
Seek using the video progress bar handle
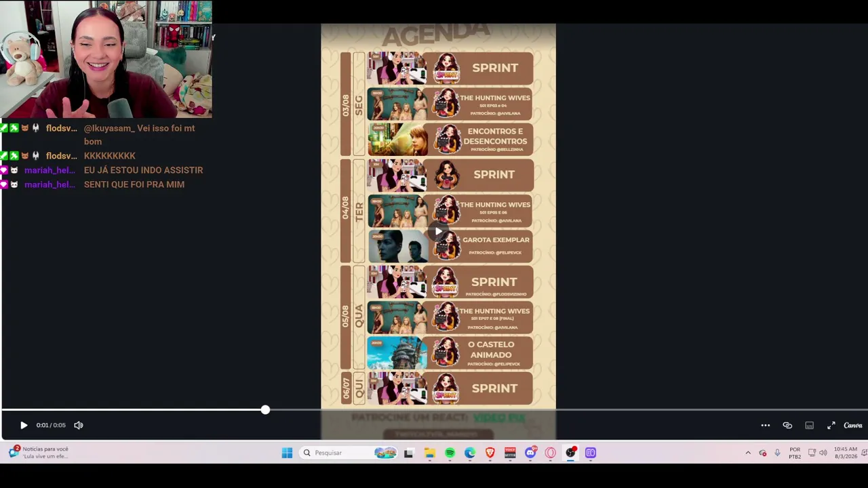265,410
